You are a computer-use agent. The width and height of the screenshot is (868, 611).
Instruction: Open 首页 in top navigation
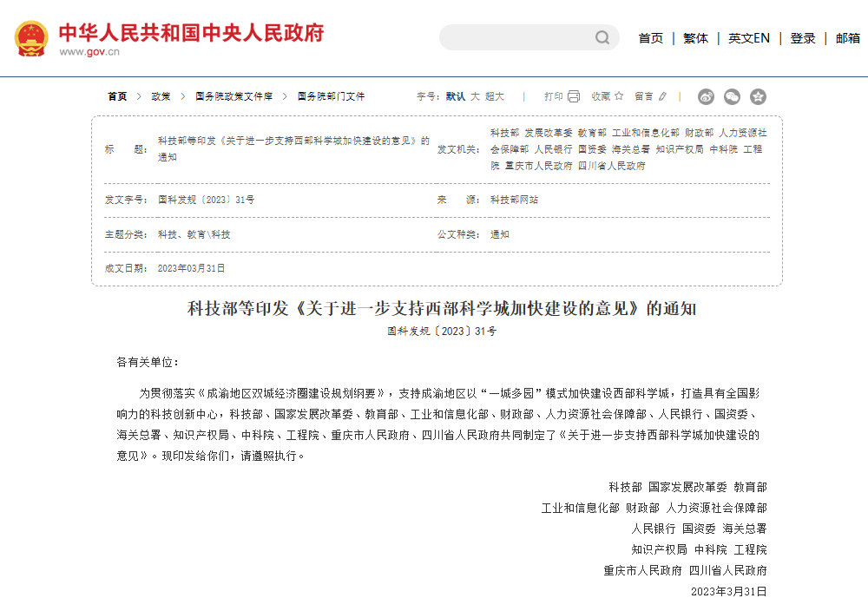click(650, 38)
